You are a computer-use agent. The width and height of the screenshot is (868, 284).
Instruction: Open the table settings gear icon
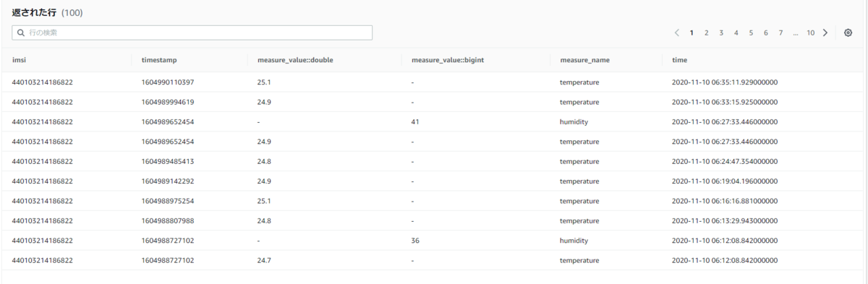click(x=848, y=33)
